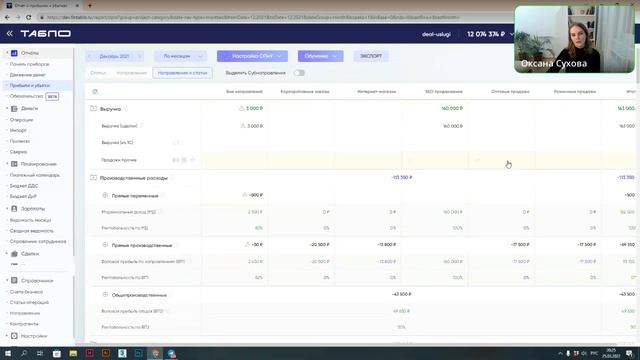Switch to the Статьи tab
The image size is (640, 360).
coord(98,73)
